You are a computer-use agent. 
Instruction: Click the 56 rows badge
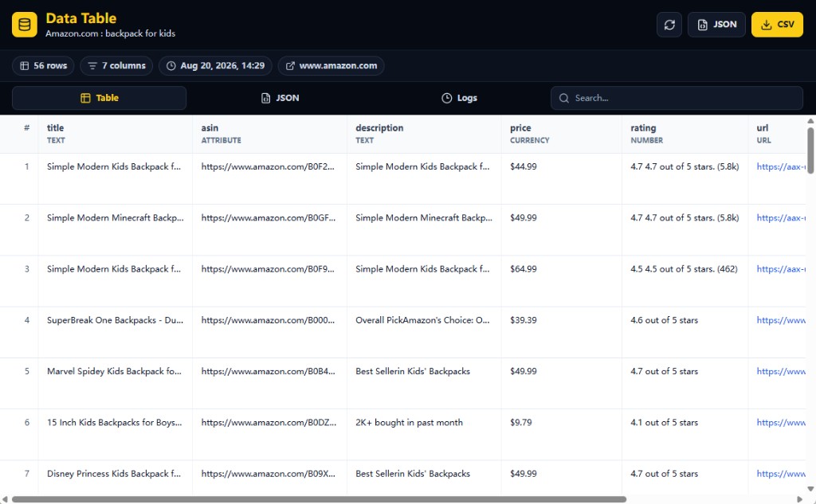(x=43, y=65)
